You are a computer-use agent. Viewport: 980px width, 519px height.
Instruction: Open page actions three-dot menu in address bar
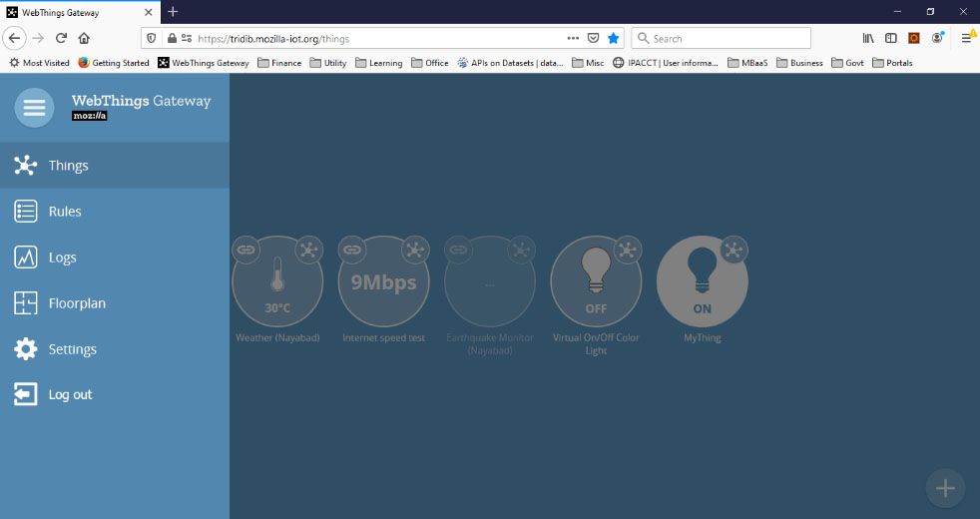click(x=573, y=38)
